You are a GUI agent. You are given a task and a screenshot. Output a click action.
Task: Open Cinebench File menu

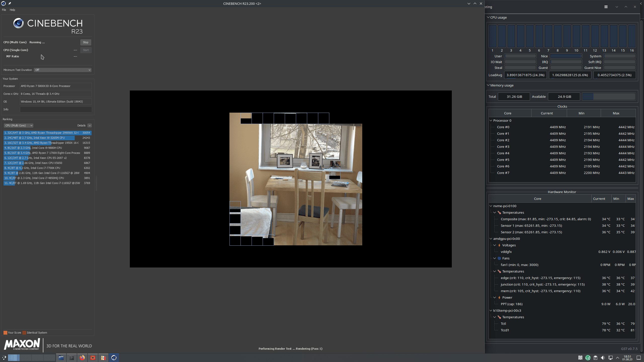click(4, 10)
